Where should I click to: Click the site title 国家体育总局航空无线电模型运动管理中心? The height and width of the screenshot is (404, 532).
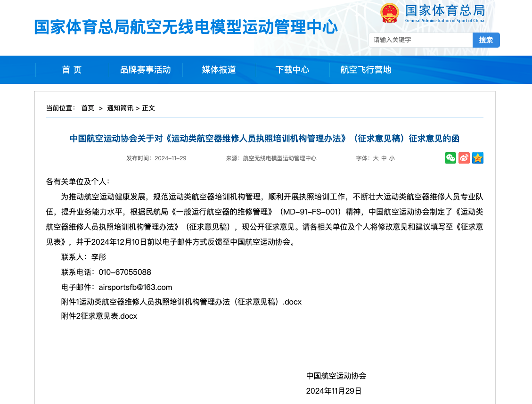click(x=186, y=27)
